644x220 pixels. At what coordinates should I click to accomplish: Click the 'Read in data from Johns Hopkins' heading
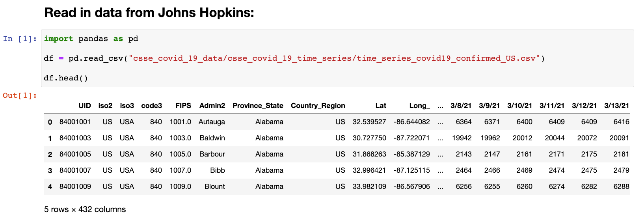149,13
